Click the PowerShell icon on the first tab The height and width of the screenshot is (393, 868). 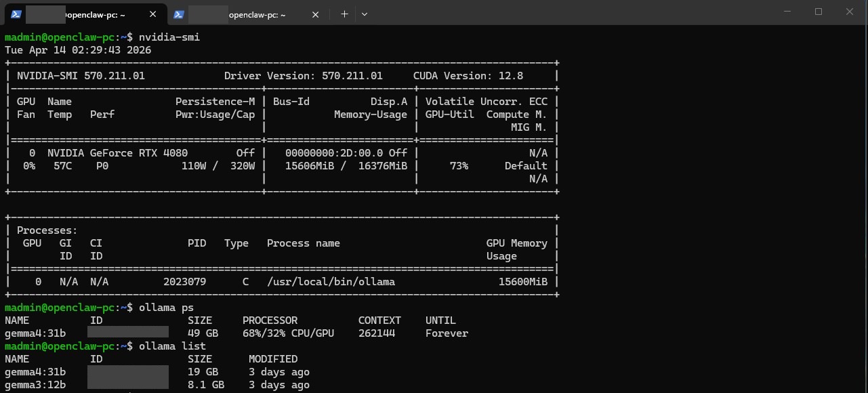tap(16, 14)
